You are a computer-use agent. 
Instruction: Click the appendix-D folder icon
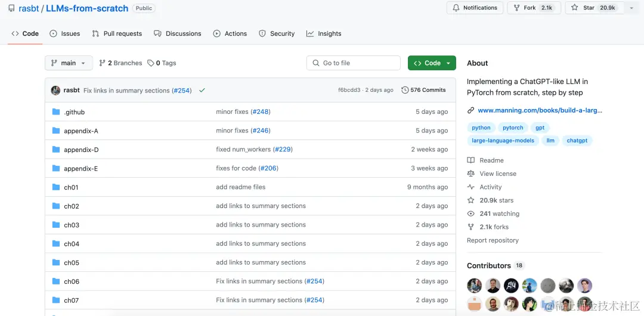pyautogui.click(x=56, y=150)
